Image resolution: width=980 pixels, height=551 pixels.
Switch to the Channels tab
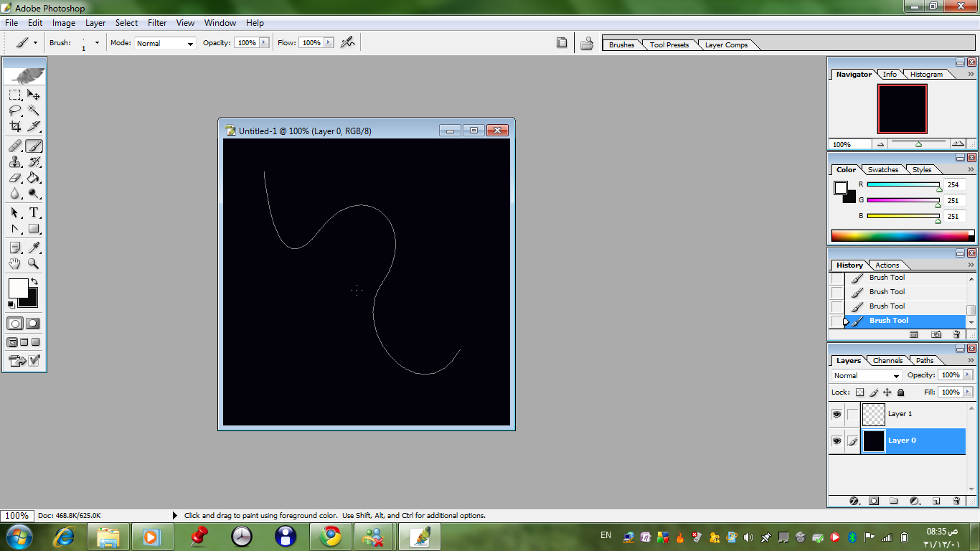[x=887, y=361]
